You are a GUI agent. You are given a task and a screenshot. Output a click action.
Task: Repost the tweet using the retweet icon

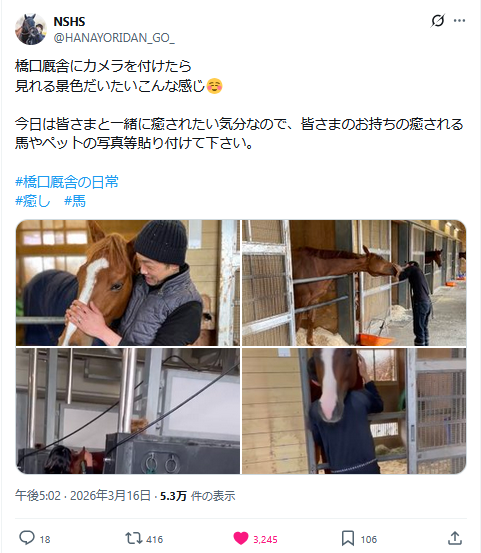point(134,538)
